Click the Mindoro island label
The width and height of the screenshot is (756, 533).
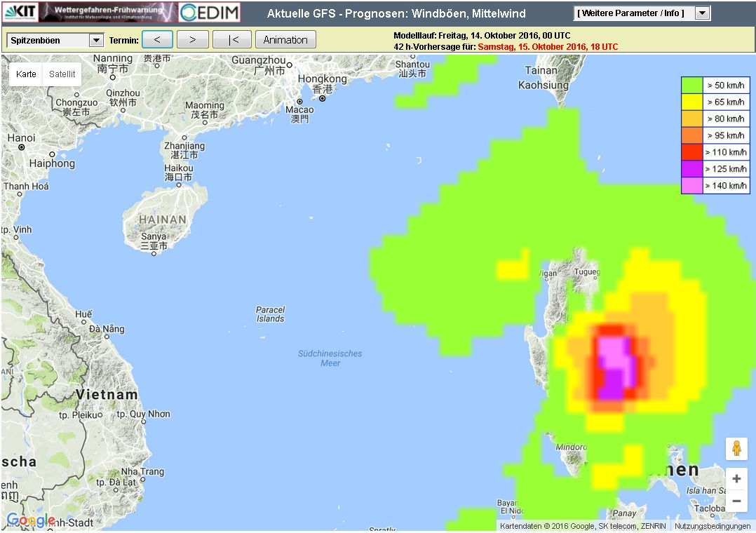point(571,447)
